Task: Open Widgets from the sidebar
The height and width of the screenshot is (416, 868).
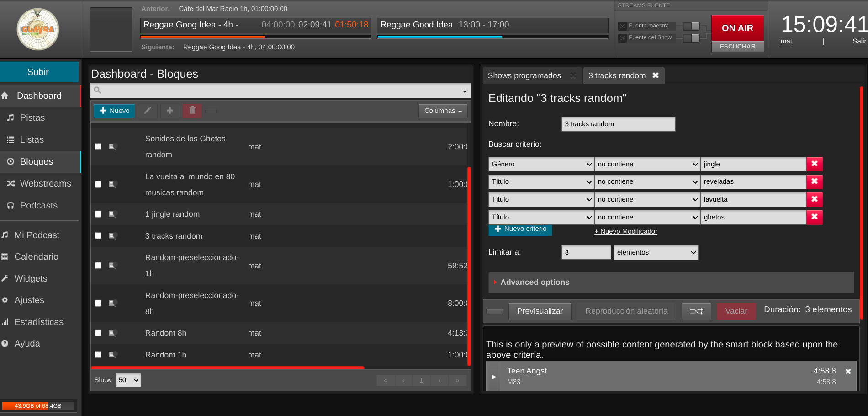Action: [x=31, y=279]
